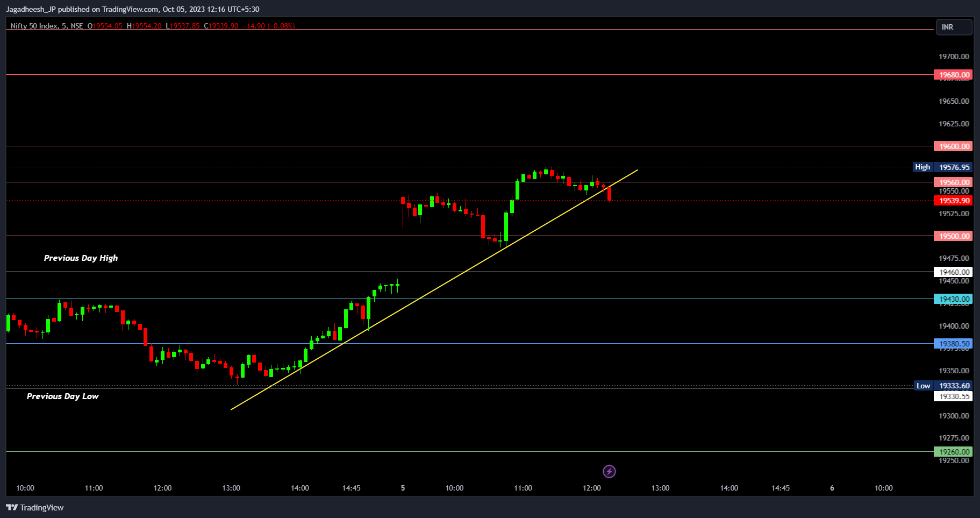
Task: Click the white 19460.00 price label
Action: [953, 272]
